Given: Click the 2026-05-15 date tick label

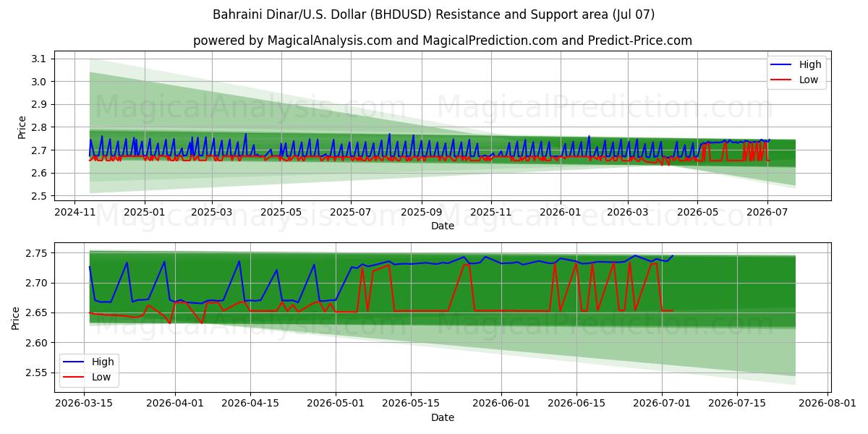Looking at the screenshot, I should click(x=412, y=404).
